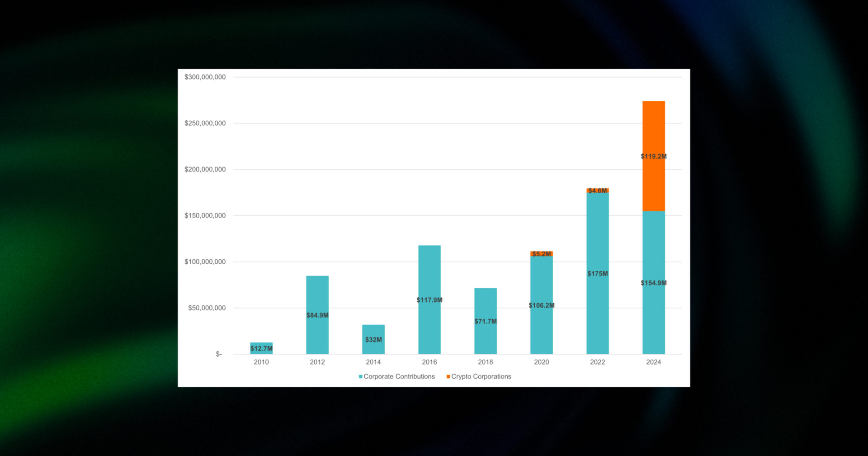Select the Crypto Corporations legend label

[481, 376]
